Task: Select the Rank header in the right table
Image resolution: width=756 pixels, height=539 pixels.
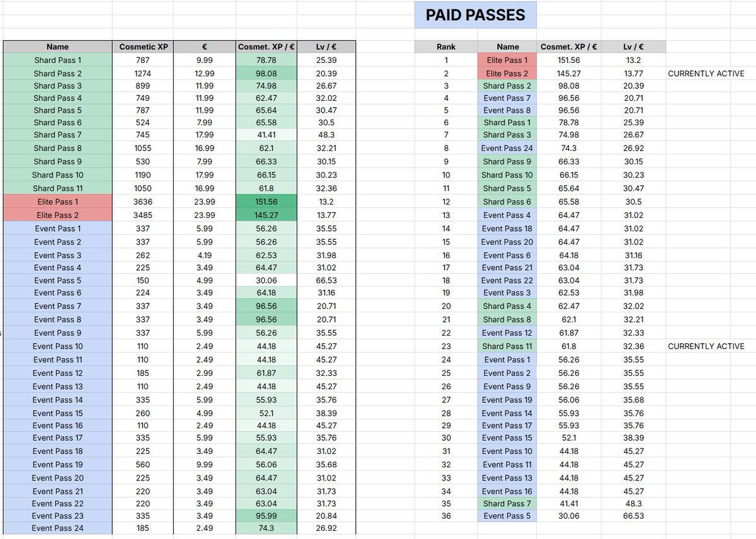Action: coord(446,47)
